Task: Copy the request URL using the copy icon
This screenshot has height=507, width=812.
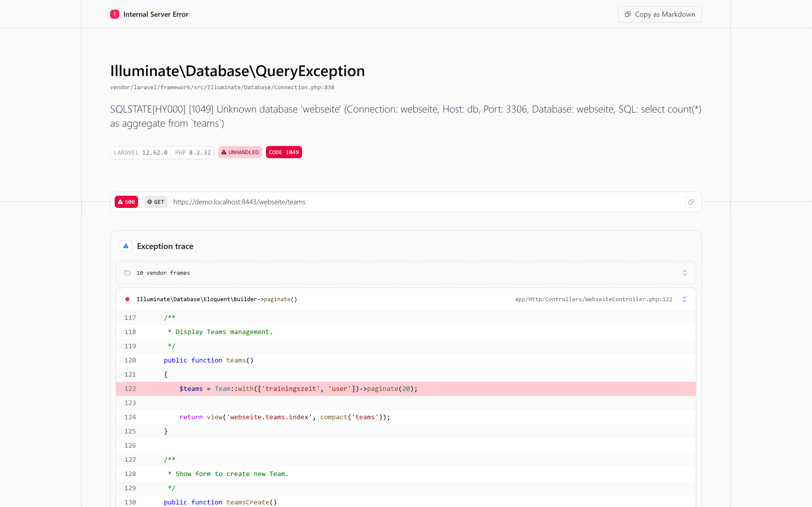Action: (691, 202)
